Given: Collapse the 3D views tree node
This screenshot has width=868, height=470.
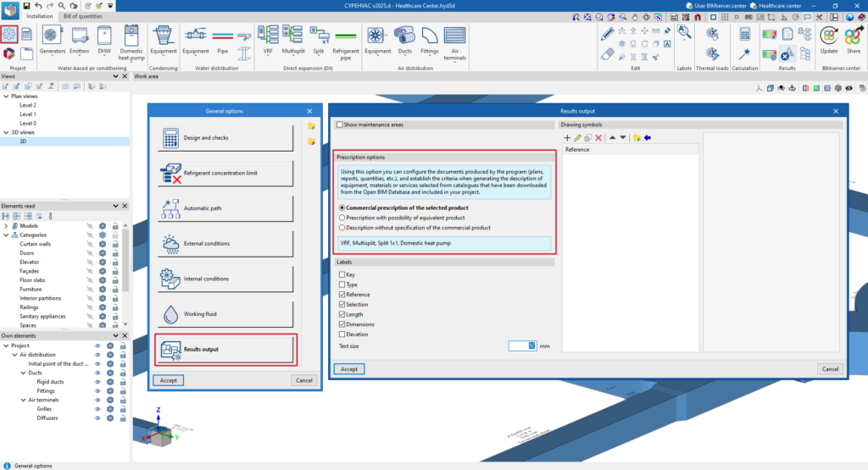Looking at the screenshot, I should [6, 133].
